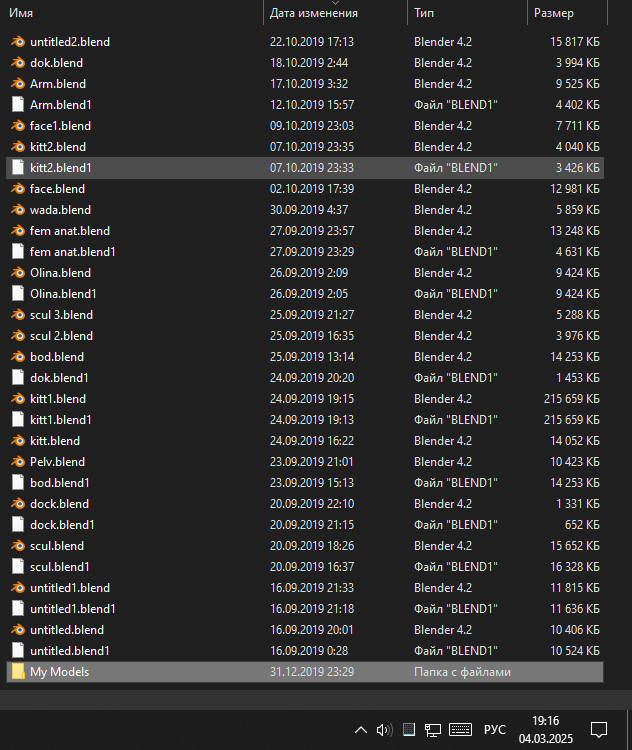The height and width of the screenshot is (750, 632).
Task: Click the Blender icon next to scul 2.blend
Action: point(18,336)
